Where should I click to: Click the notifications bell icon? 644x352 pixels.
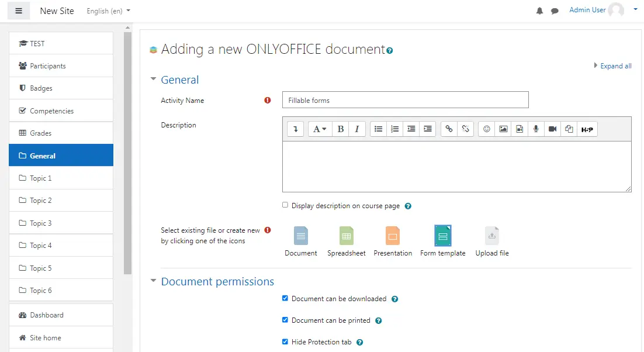[539, 10]
